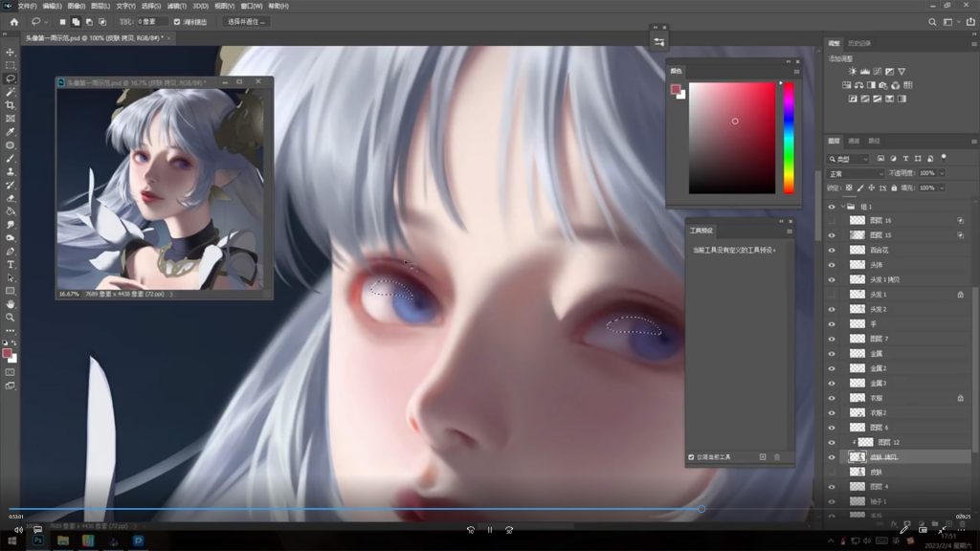Click the lock transparent pixels icon
This screenshot has width=980, height=551.
[x=849, y=188]
